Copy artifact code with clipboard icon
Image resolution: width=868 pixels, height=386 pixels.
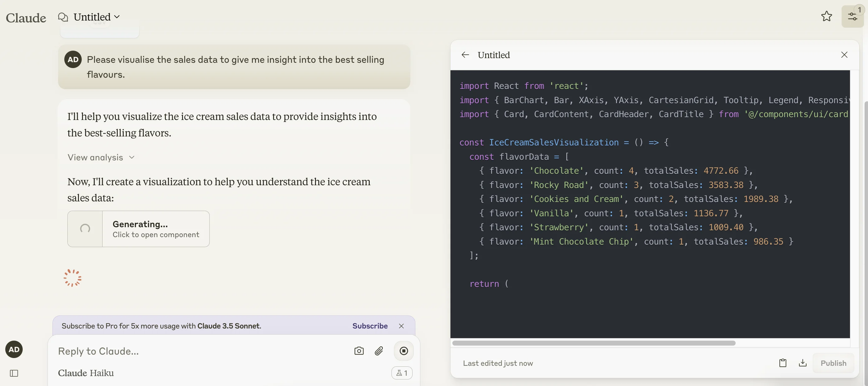point(783,363)
